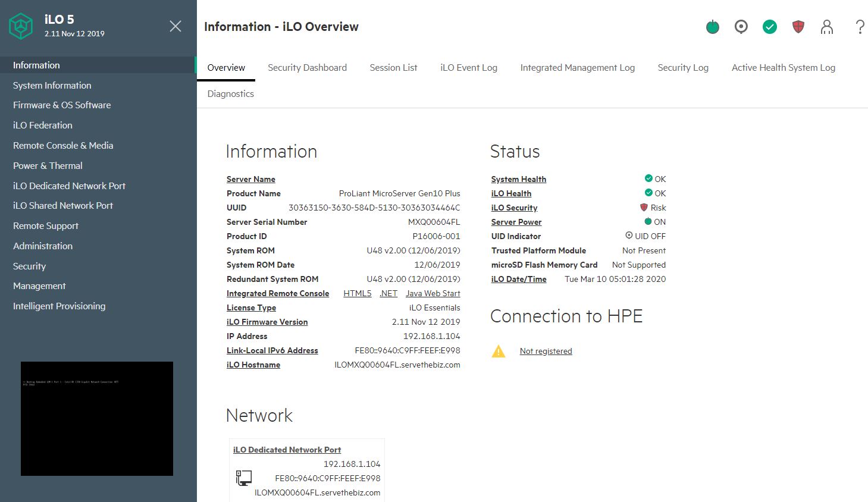Click the green system health checkmark icon
This screenshot has width=868, height=502.
770,27
